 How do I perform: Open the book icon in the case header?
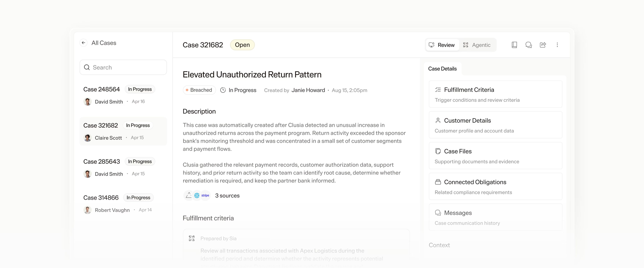click(x=514, y=45)
